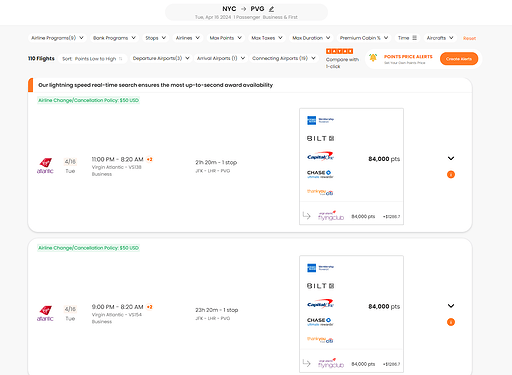
Task: Toggle the sort order arrows on Points Low to High
Action: pos(121,59)
